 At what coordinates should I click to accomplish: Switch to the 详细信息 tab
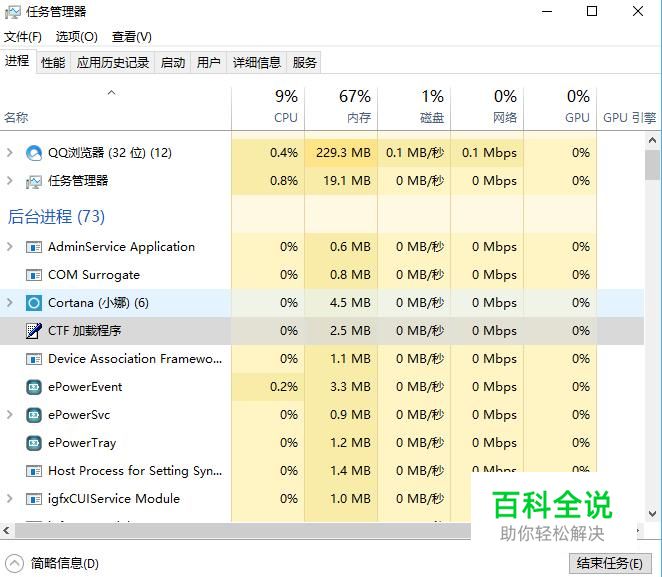pos(257,63)
